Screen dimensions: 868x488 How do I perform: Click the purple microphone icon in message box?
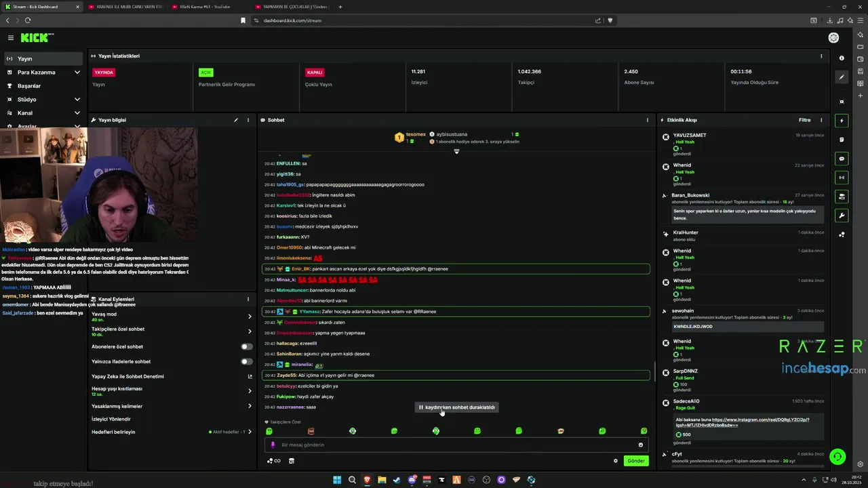[x=273, y=445]
